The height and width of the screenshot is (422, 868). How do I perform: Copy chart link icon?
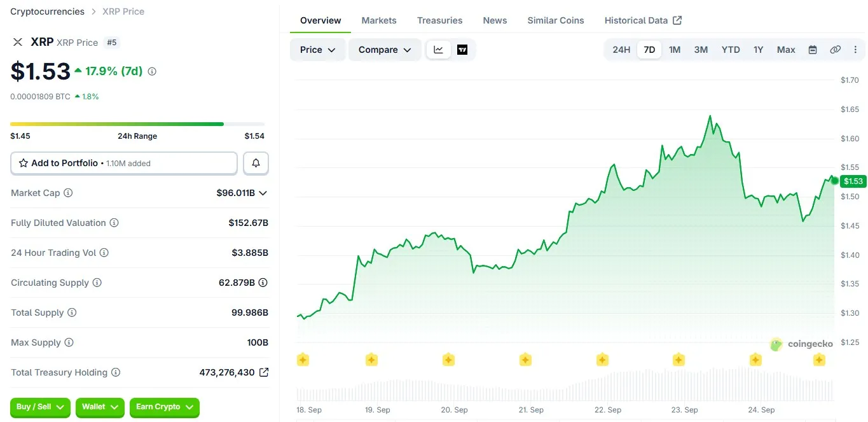click(x=836, y=50)
